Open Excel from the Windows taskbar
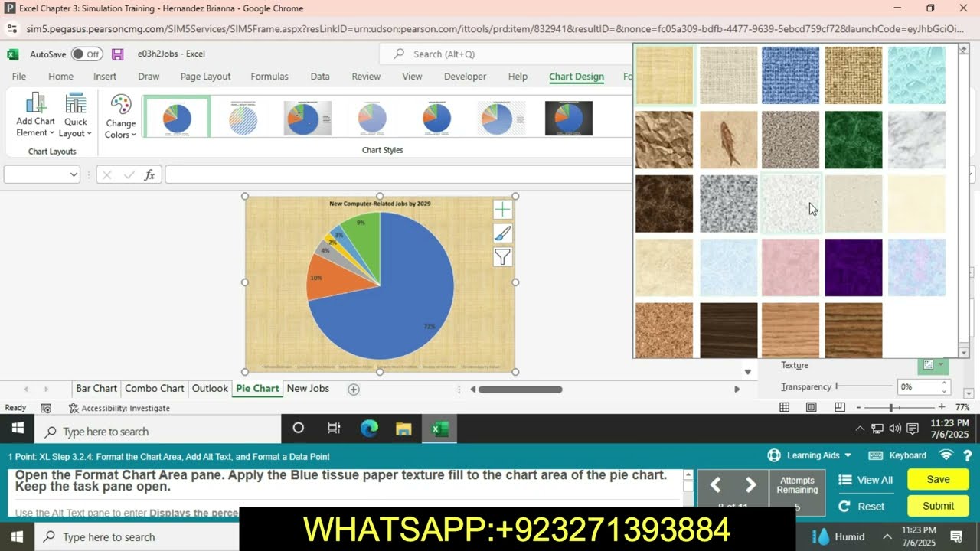 (x=439, y=429)
